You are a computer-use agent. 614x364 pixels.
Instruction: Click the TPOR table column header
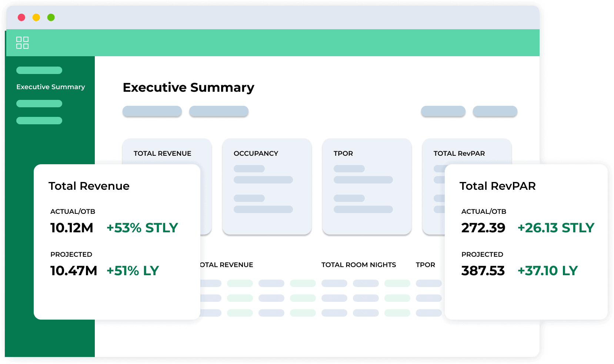(x=426, y=265)
